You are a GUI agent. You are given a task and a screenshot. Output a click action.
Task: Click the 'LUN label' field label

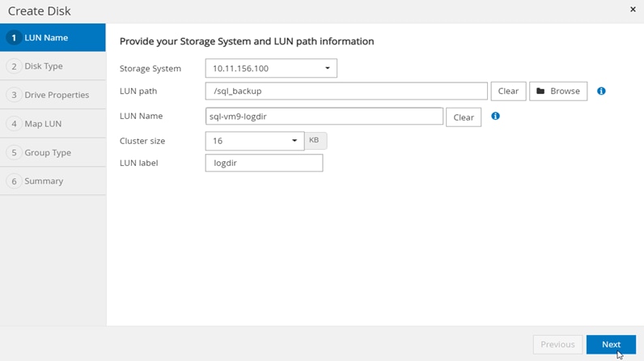point(139,163)
